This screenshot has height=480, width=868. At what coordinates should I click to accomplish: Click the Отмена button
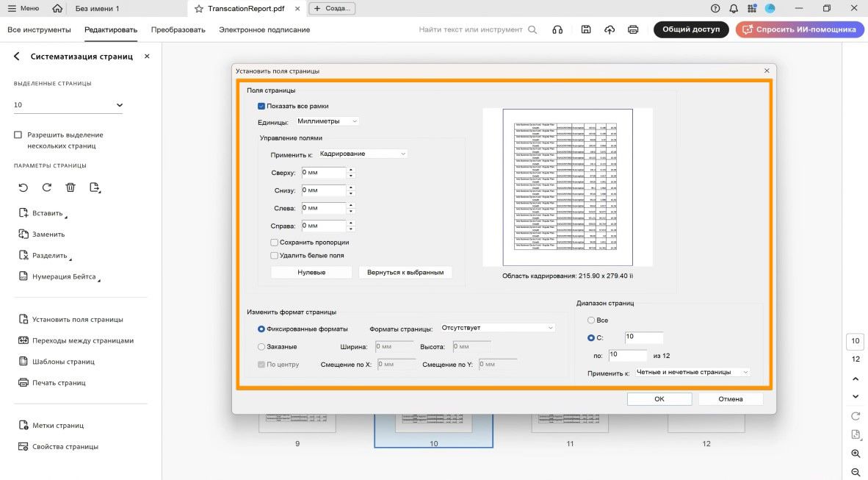click(x=730, y=399)
